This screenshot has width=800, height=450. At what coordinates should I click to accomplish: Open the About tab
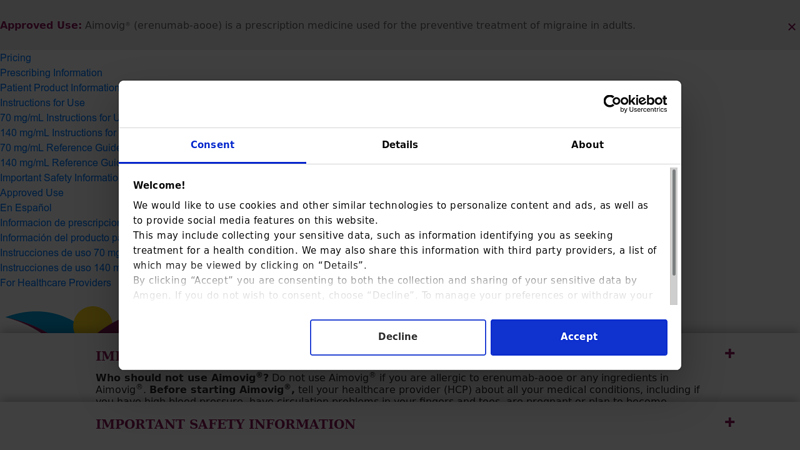coord(587,145)
